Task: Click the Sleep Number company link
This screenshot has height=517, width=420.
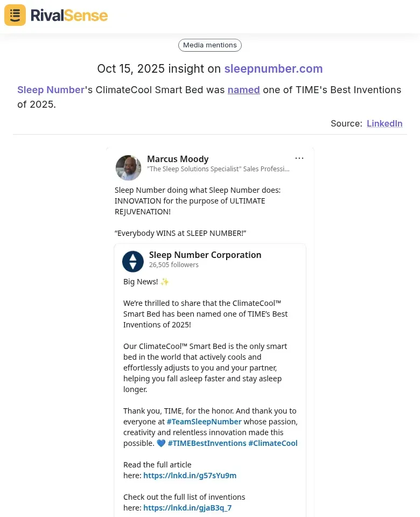Action: tap(51, 90)
